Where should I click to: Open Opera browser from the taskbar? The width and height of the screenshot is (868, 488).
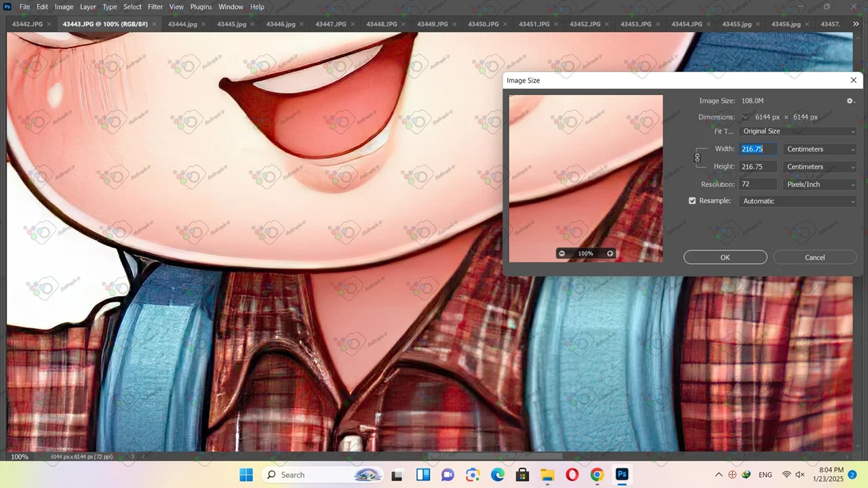[x=572, y=475]
